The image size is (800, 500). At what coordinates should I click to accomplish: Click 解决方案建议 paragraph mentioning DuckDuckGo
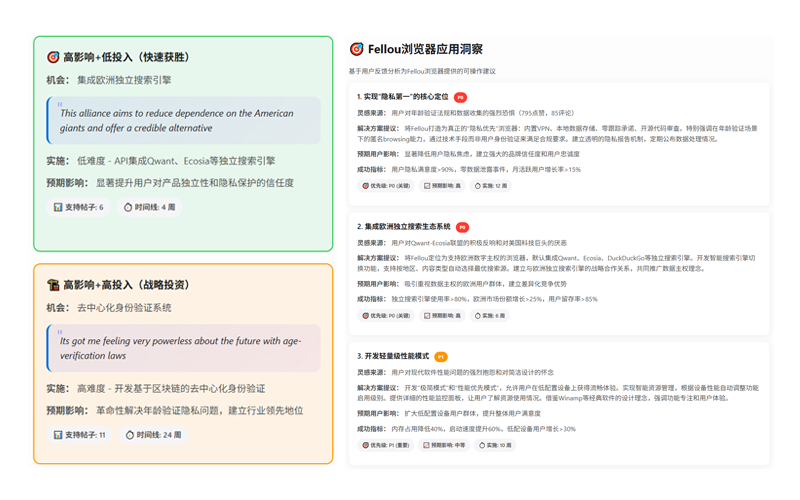click(x=556, y=263)
